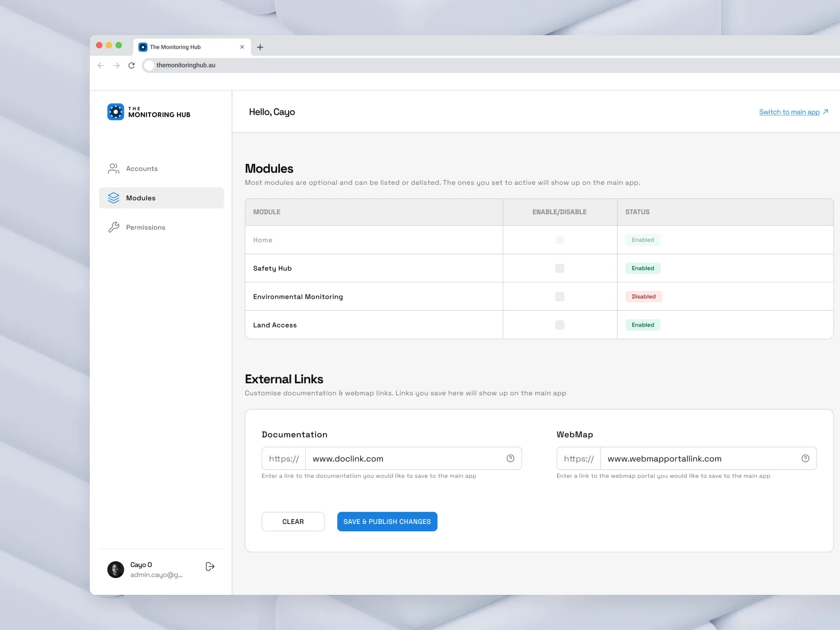Click the Safety Hub row label
840x630 pixels.
pyautogui.click(x=272, y=268)
